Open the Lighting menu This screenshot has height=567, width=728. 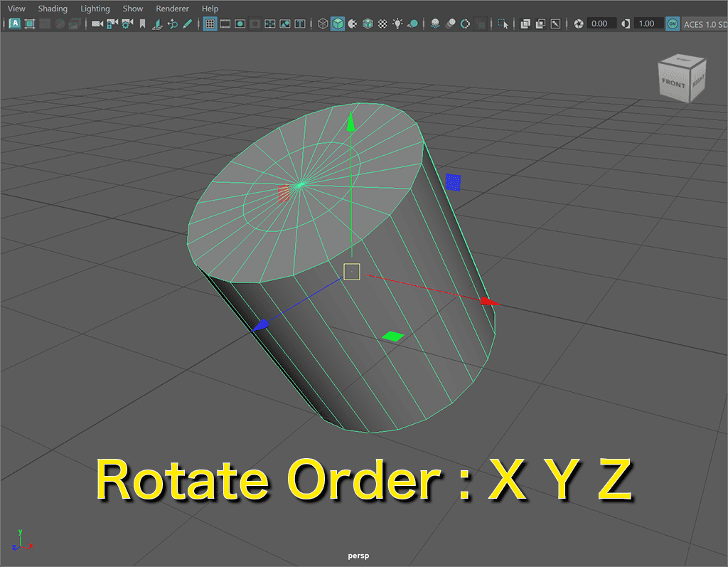(95, 9)
